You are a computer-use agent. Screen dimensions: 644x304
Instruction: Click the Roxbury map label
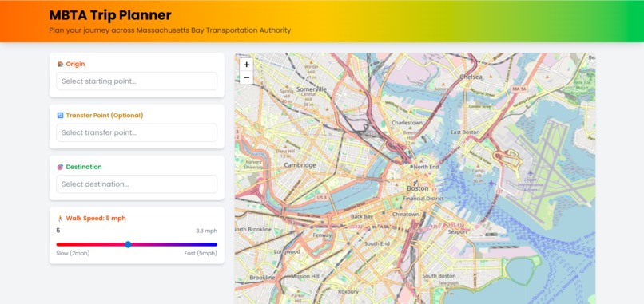point(348,292)
